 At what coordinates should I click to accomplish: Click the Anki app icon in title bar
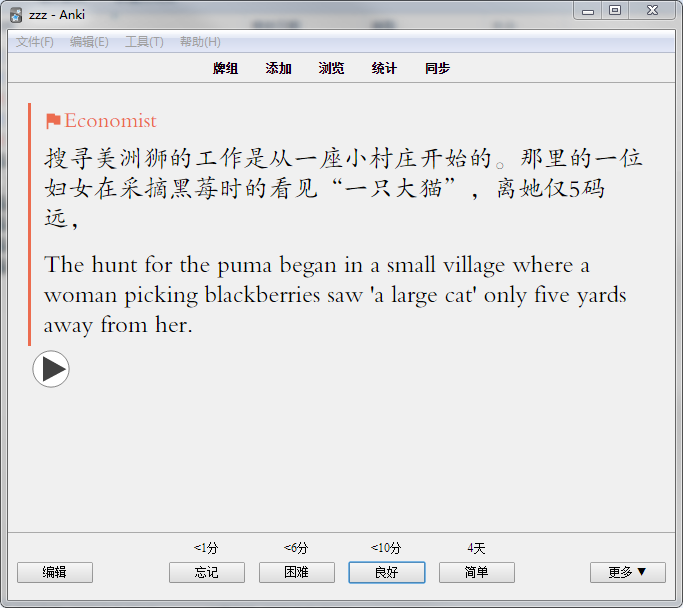click(16, 15)
